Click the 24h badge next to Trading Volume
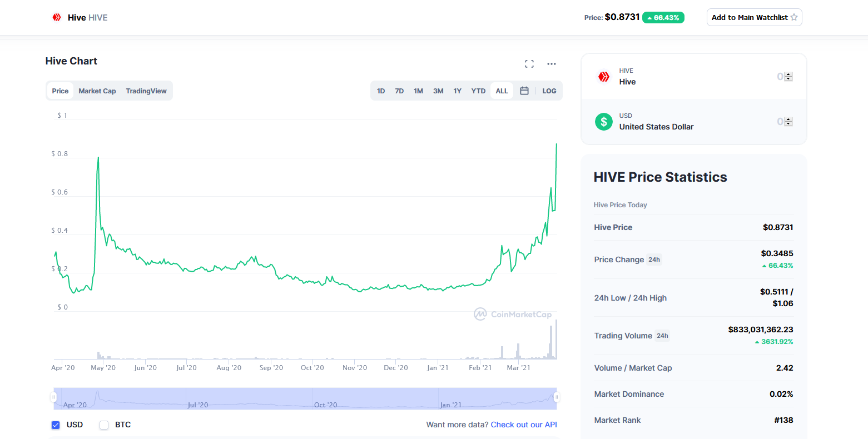This screenshot has width=868, height=439. click(x=662, y=336)
